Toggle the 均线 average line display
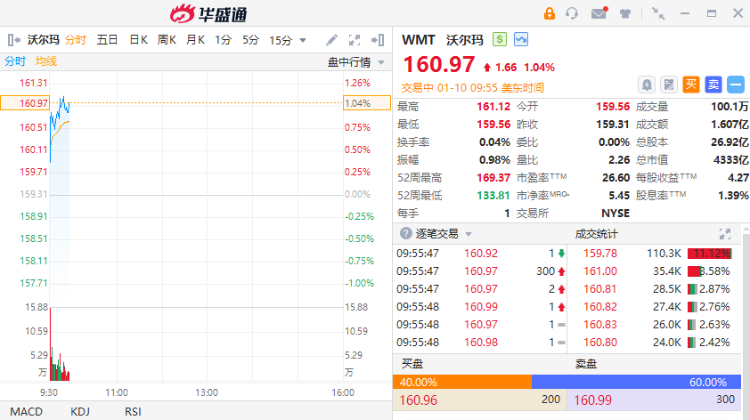750x420 pixels. pyautogui.click(x=46, y=61)
